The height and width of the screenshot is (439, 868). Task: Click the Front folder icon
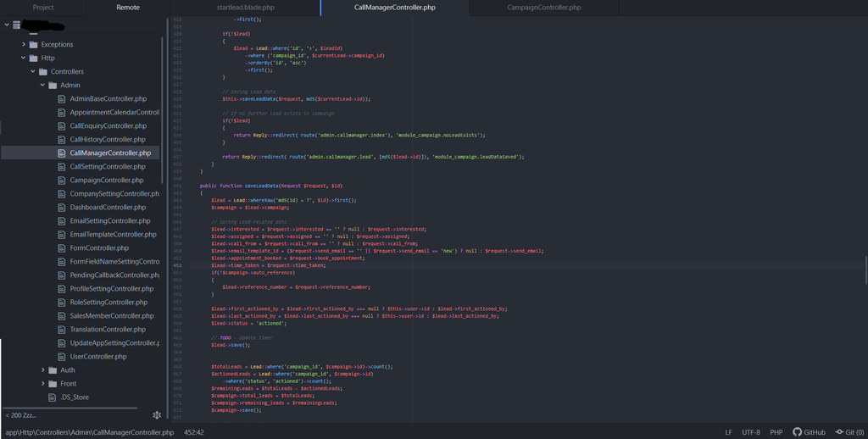53,384
